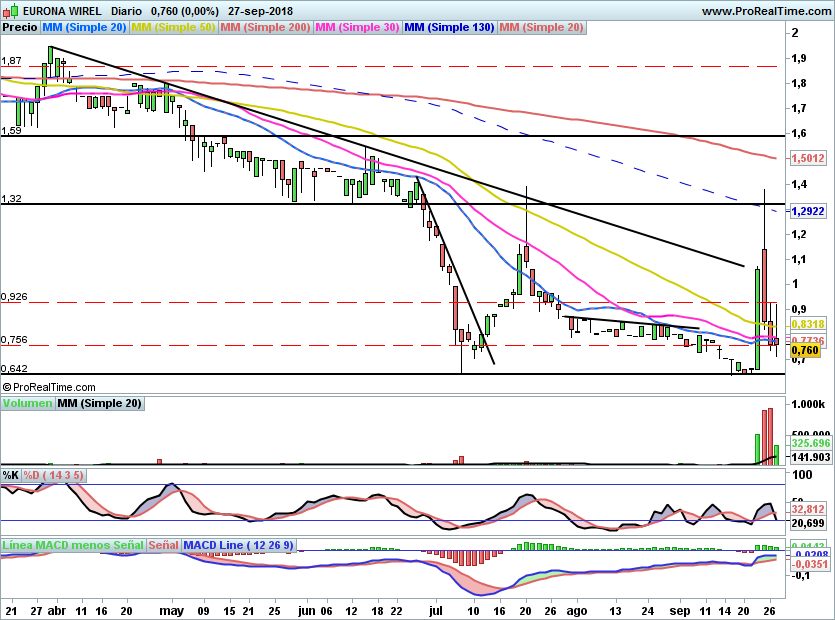Click the 1.000k volume scale label
This screenshot has height=620, width=835.
[808, 404]
